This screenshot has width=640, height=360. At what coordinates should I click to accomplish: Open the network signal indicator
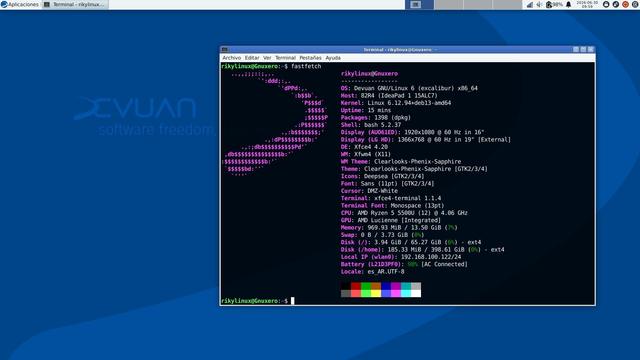(x=530, y=4)
